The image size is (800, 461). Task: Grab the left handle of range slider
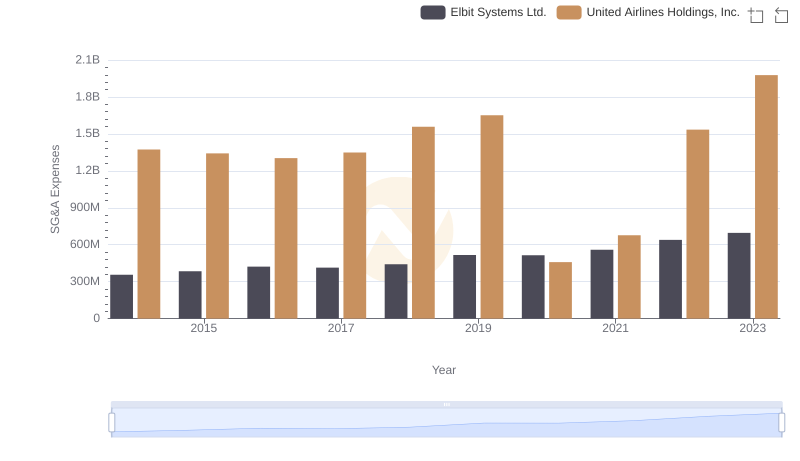(x=112, y=422)
